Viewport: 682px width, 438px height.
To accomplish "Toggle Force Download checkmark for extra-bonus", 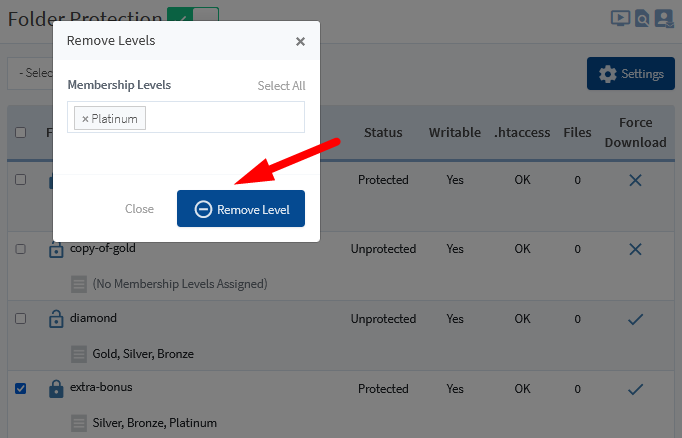I will 635,389.
